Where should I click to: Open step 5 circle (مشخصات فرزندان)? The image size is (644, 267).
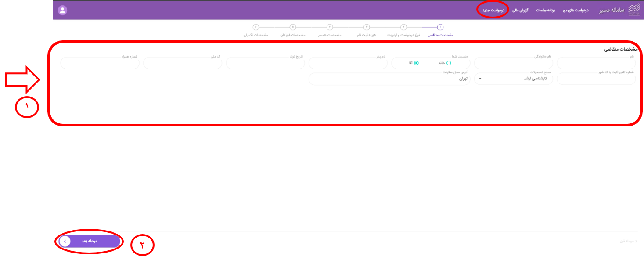pos(293,27)
